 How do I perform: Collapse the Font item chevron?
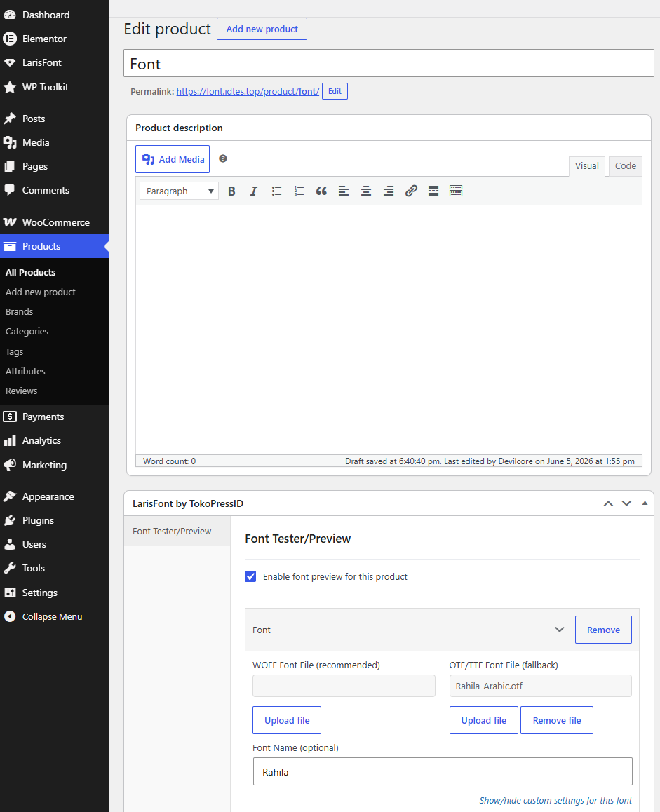[560, 630]
